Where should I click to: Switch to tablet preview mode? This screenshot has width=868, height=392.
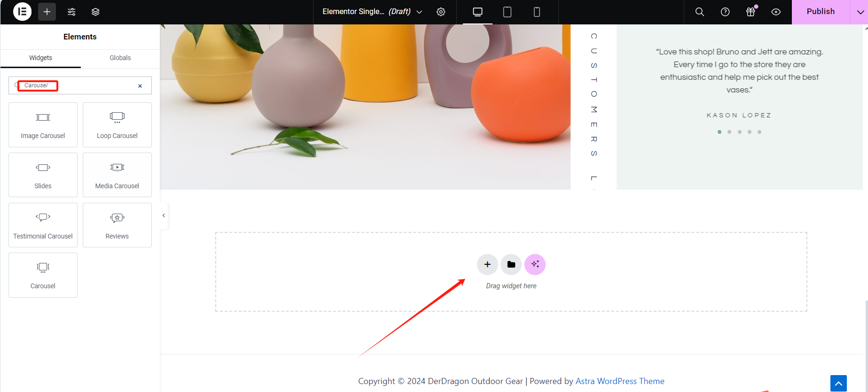507,12
